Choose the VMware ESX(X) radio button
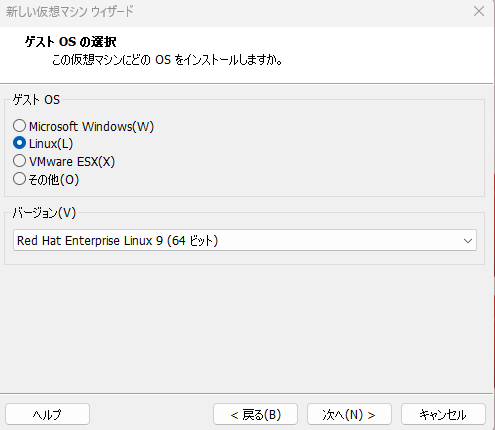Viewport: 495px width, 430px height. pos(19,161)
